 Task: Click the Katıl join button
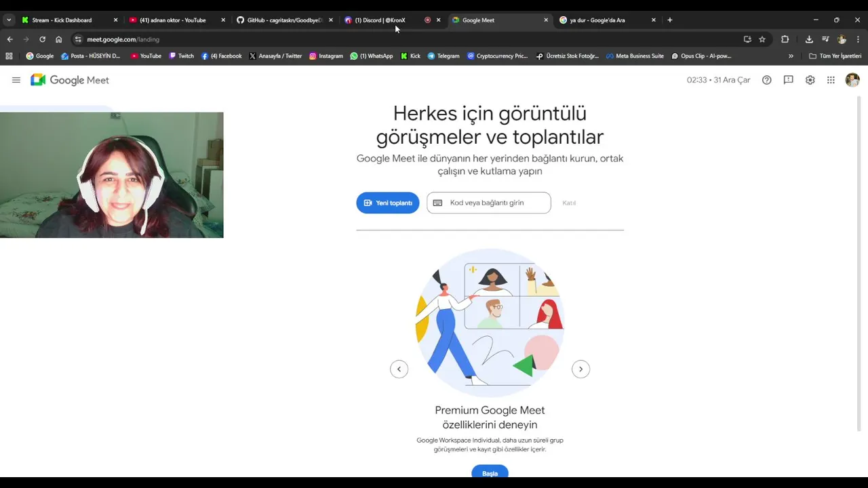569,203
